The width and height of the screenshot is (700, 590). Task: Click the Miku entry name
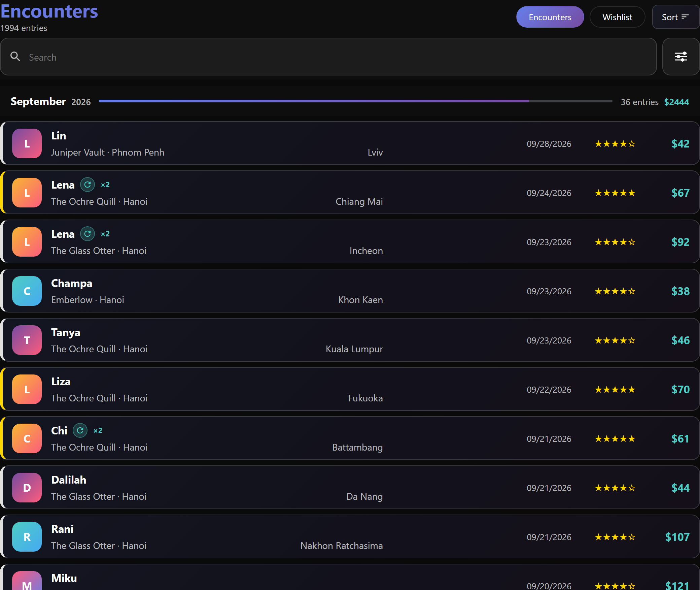pyautogui.click(x=64, y=578)
